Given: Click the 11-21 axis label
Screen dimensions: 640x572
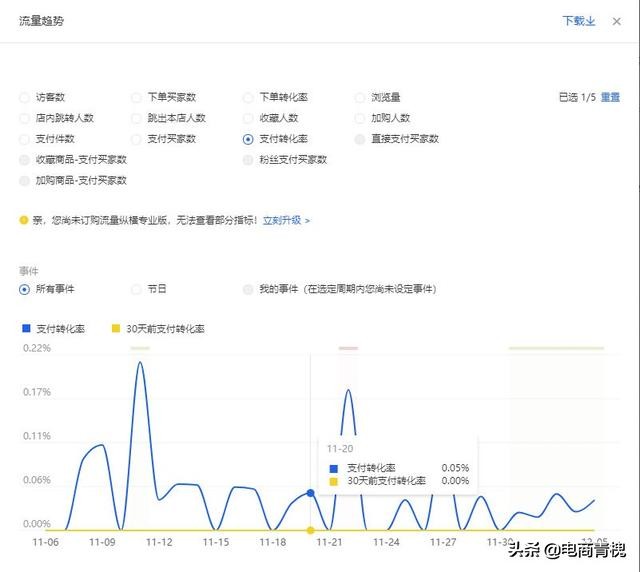Looking at the screenshot, I should coord(329,542).
